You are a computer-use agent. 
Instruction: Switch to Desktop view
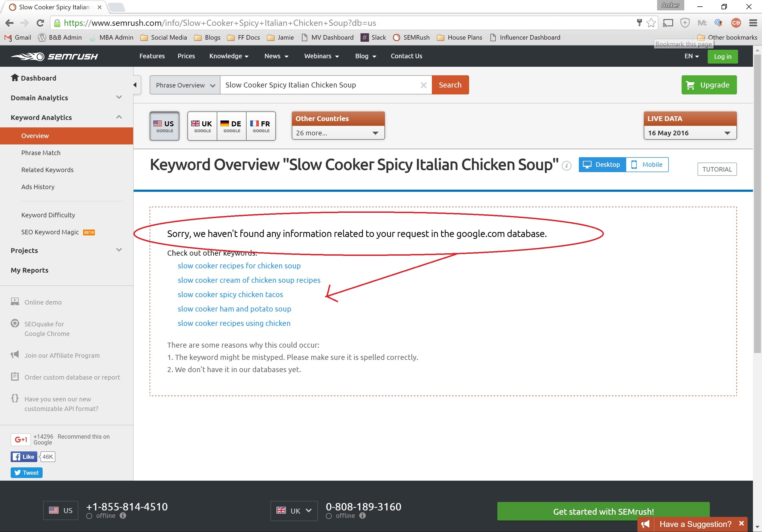coord(602,164)
